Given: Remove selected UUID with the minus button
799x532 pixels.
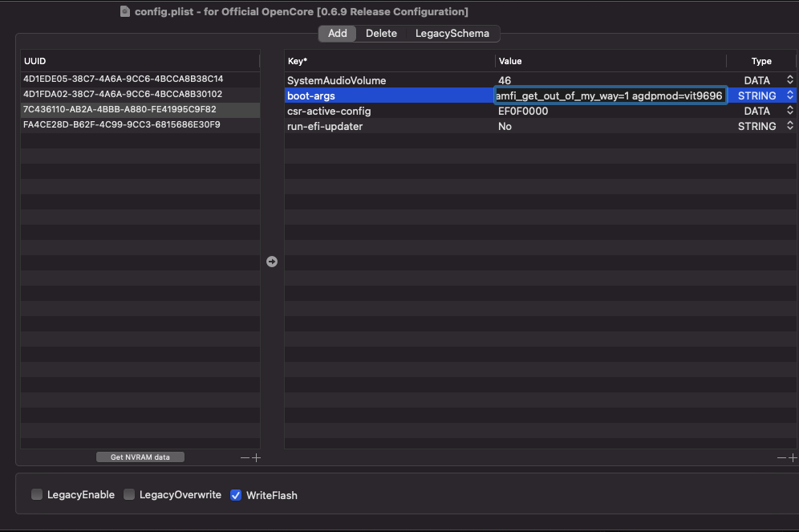Looking at the screenshot, I should tap(245, 457).
